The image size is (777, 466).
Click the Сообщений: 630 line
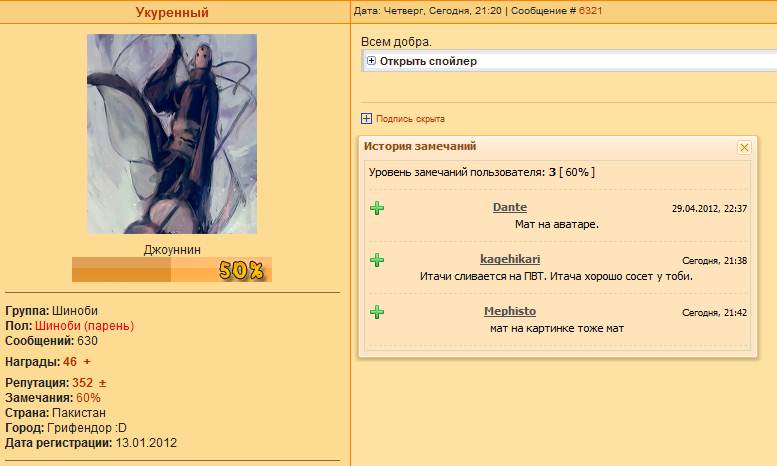click(x=52, y=341)
